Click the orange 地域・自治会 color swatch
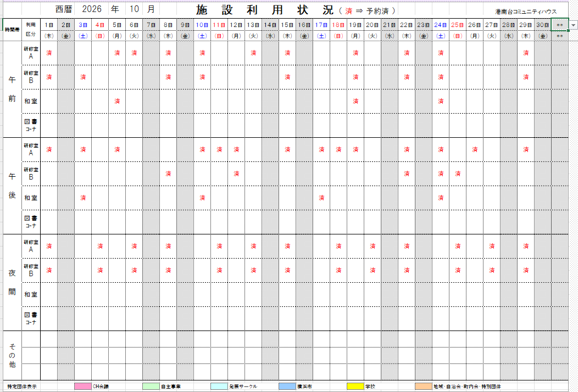Viewport: 578px width, 392px height. point(423,386)
